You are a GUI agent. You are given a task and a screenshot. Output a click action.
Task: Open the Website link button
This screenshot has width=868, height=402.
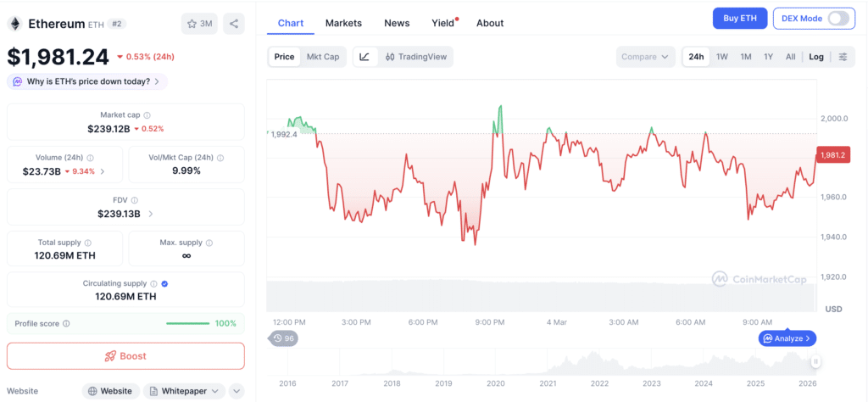click(x=110, y=391)
